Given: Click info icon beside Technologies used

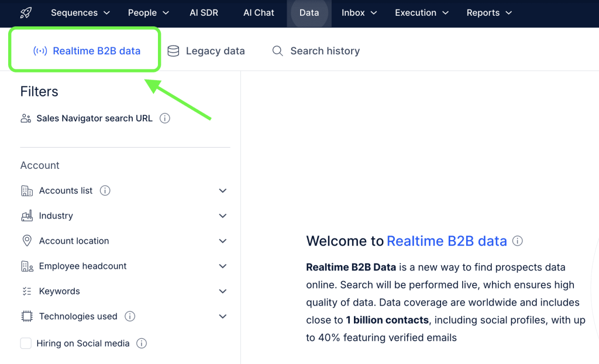Looking at the screenshot, I should pyautogui.click(x=130, y=316).
